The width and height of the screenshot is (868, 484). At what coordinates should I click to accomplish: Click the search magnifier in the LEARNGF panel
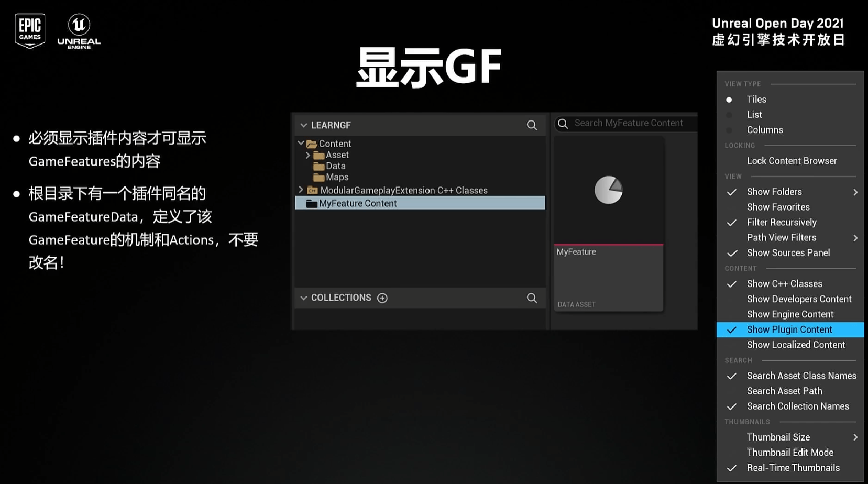[x=532, y=125]
